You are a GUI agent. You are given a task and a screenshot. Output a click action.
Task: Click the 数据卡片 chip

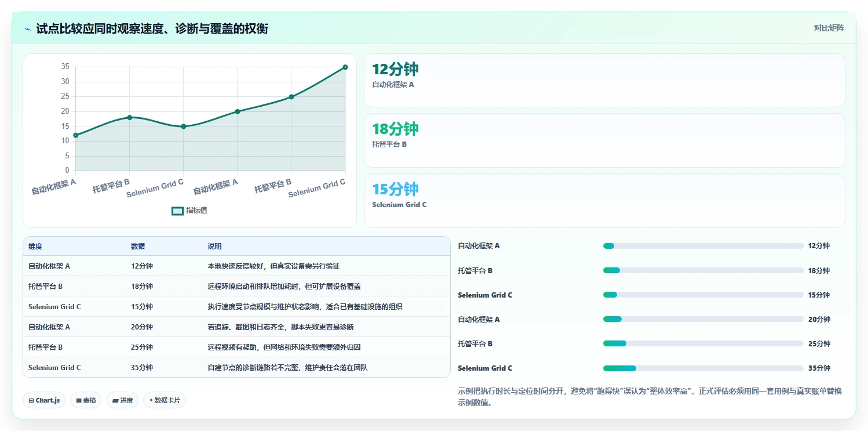[x=165, y=400]
